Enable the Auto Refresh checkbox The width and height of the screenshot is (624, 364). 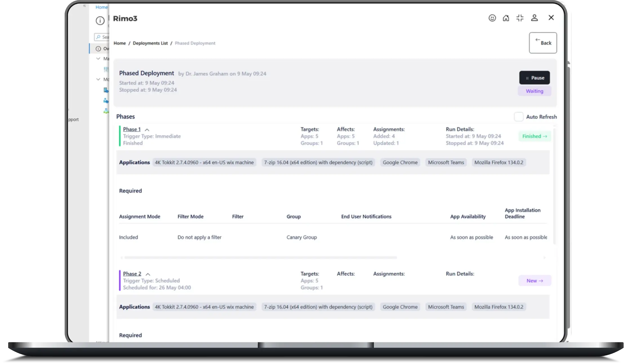(519, 117)
